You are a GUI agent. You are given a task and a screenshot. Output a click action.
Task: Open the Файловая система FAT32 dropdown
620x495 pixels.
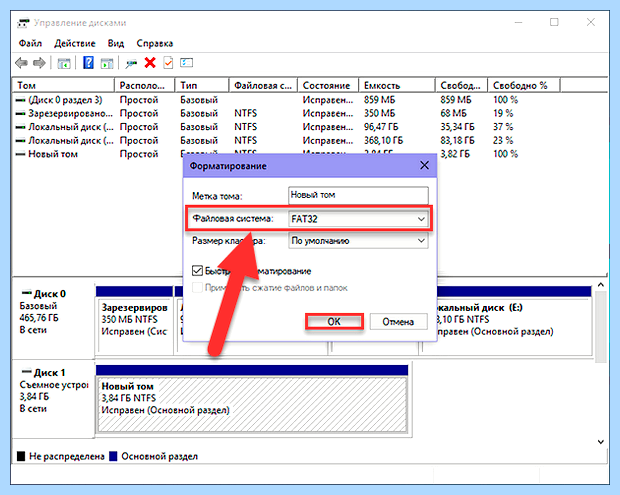[359, 219]
